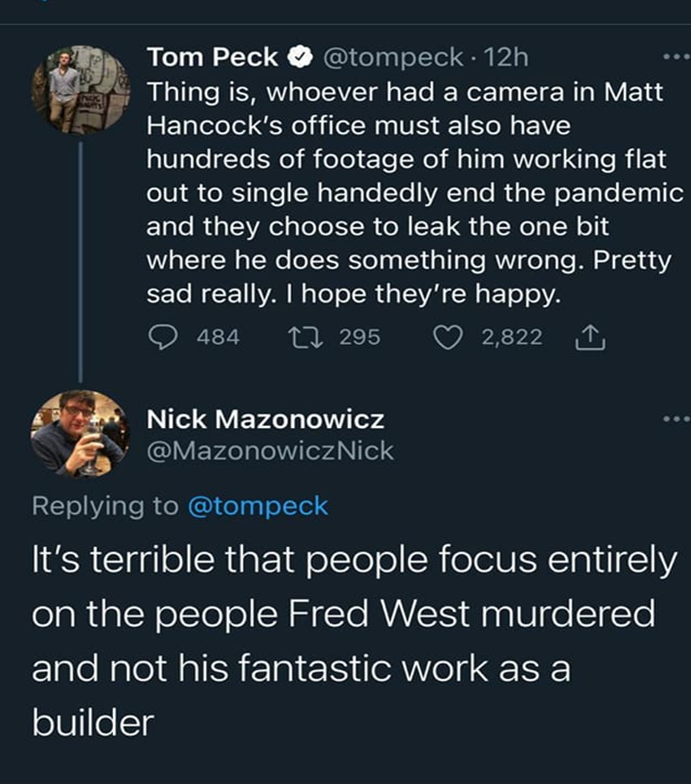Open Nick Mazonowicz's profile picture
The image size is (691, 784).
tap(79, 433)
